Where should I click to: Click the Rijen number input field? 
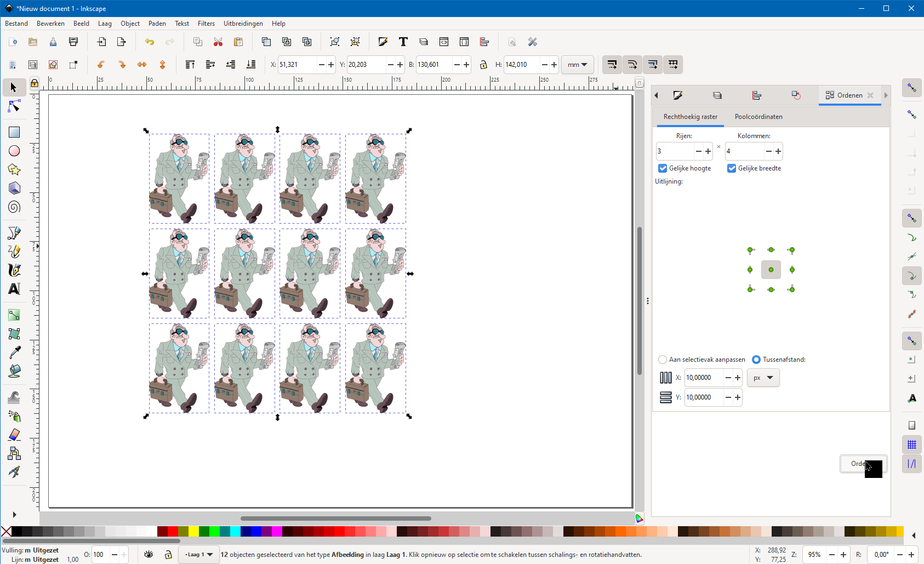coord(675,151)
